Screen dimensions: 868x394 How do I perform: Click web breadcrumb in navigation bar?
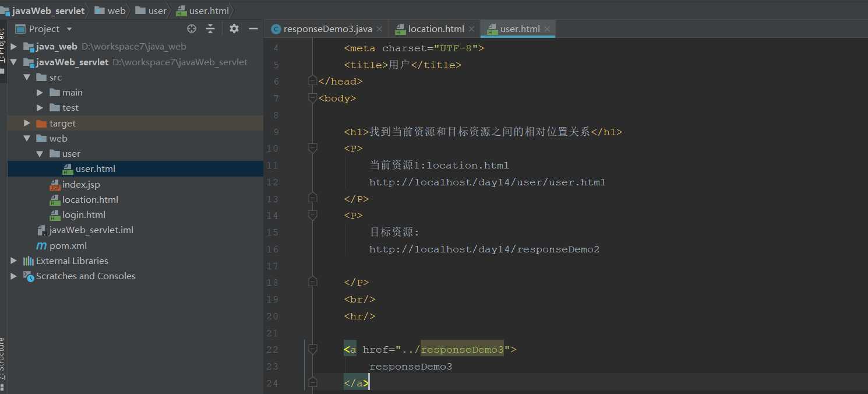coord(117,10)
